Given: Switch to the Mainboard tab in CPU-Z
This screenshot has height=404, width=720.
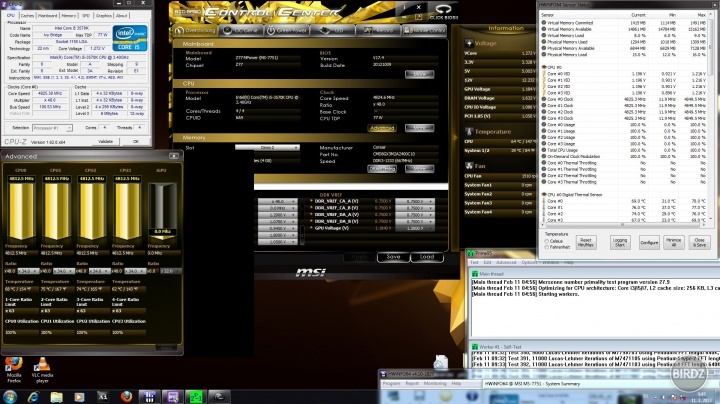Looking at the screenshot, I should (x=47, y=15).
